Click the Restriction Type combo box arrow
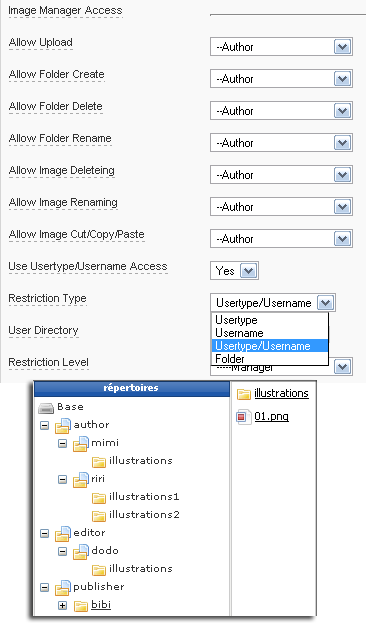This screenshot has width=366, height=623. click(325, 303)
